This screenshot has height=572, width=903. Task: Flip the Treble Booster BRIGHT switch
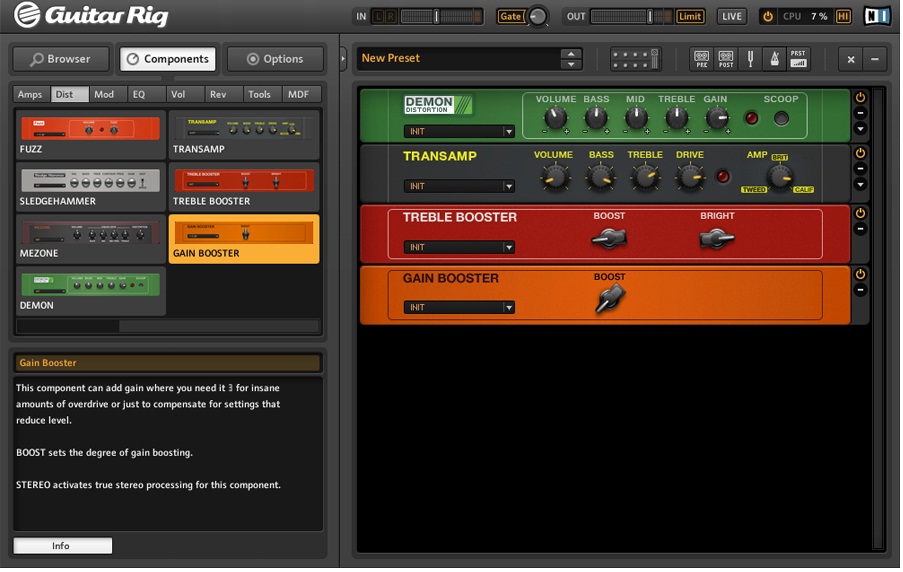(x=716, y=237)
